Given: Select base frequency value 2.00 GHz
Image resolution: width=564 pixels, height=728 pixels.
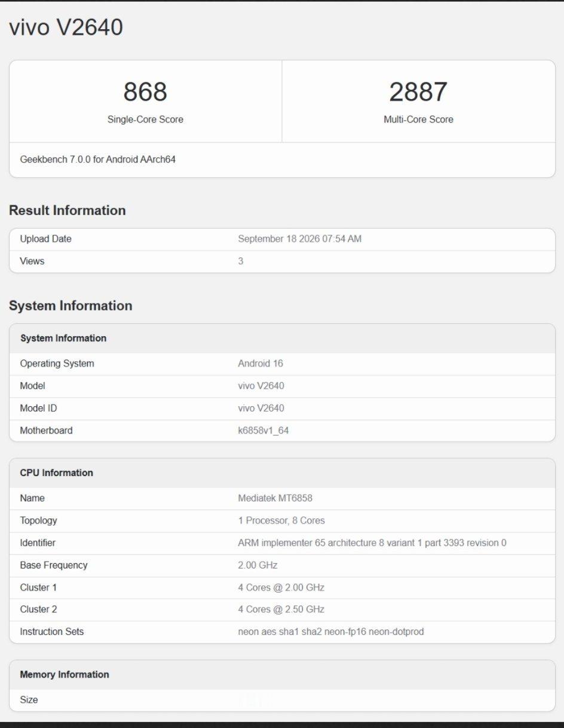Looking at the screenshot, I should (258, 565).
